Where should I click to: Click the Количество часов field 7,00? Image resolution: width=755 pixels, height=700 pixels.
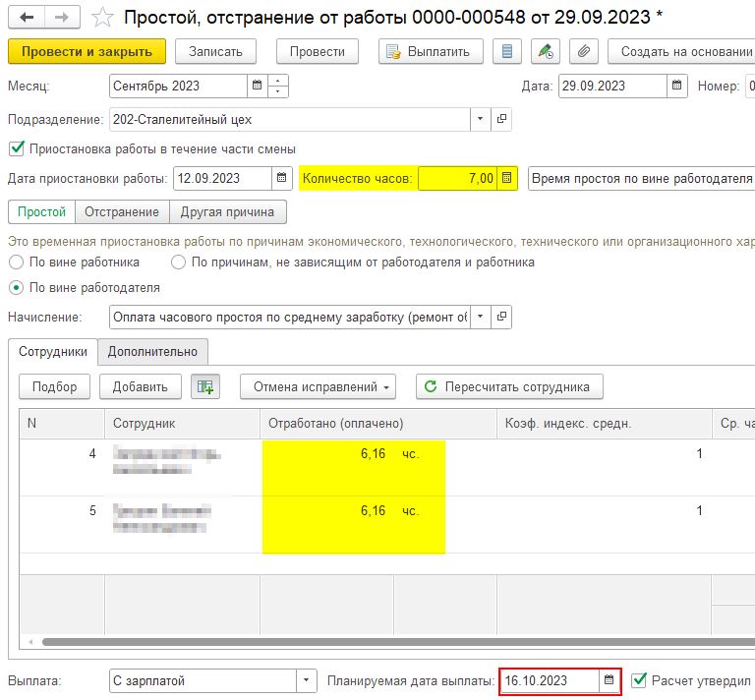[x=457, y=178]
